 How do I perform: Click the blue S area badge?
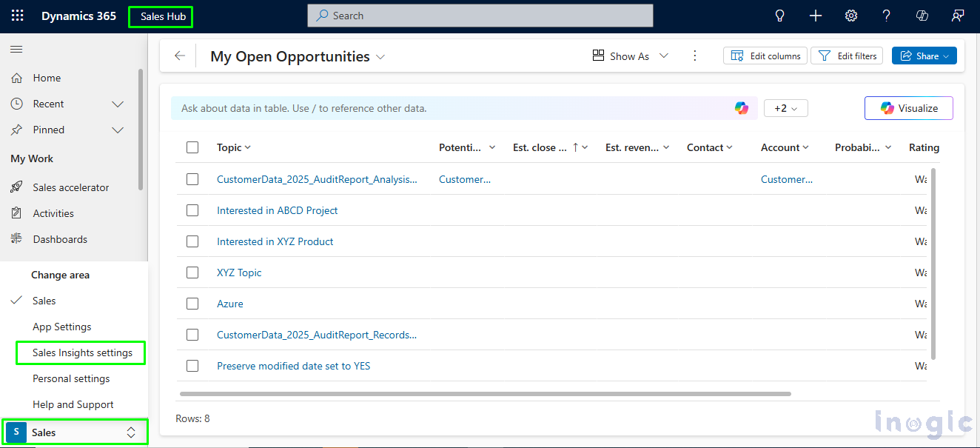tap(16, 432)
